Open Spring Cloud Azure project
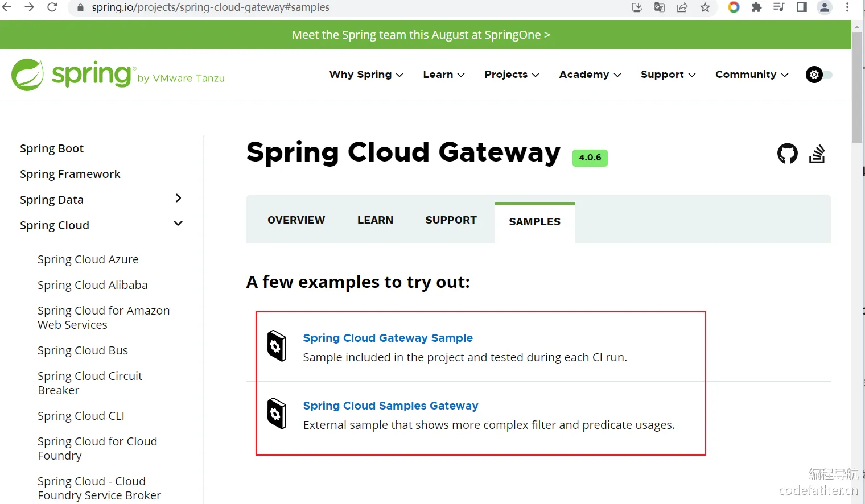Image resolution: width=865 pixels, height=504 pixels. [x=88, y=259]
